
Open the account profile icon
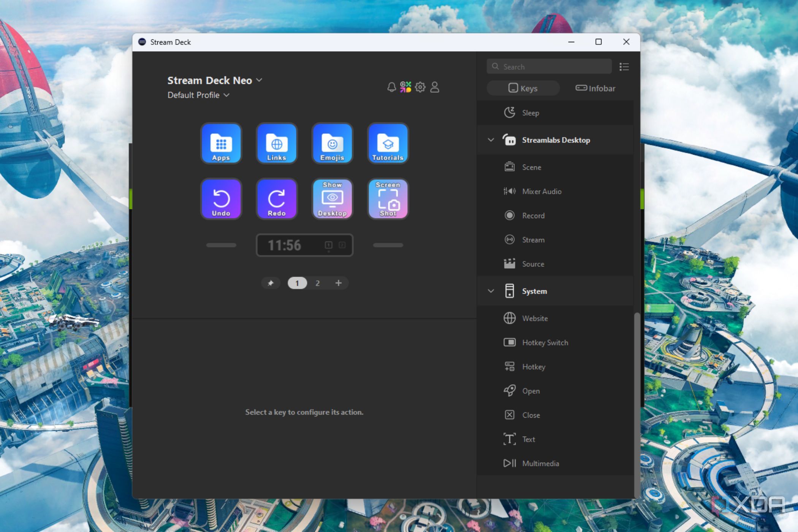click(x=435, y=87)
